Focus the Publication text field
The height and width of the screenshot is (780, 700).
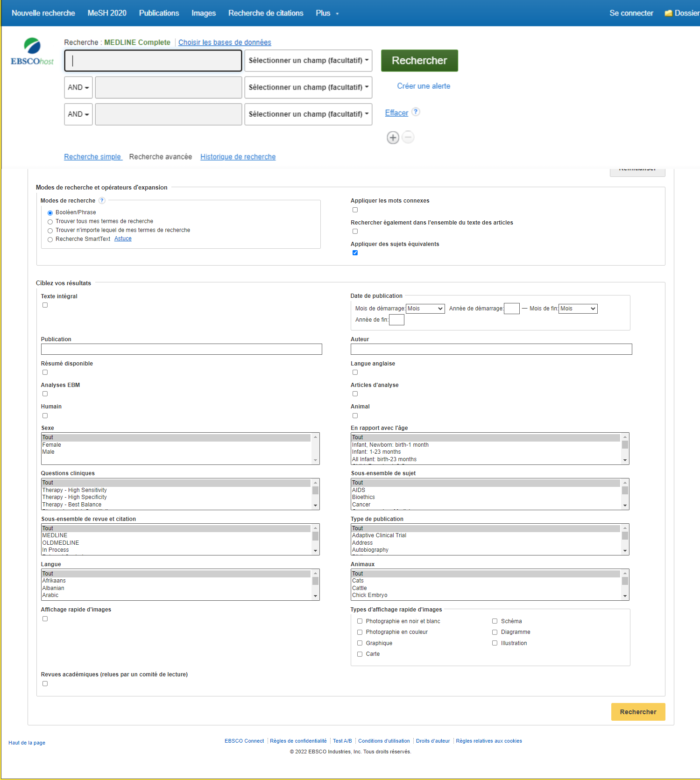[x=182, y=349]
